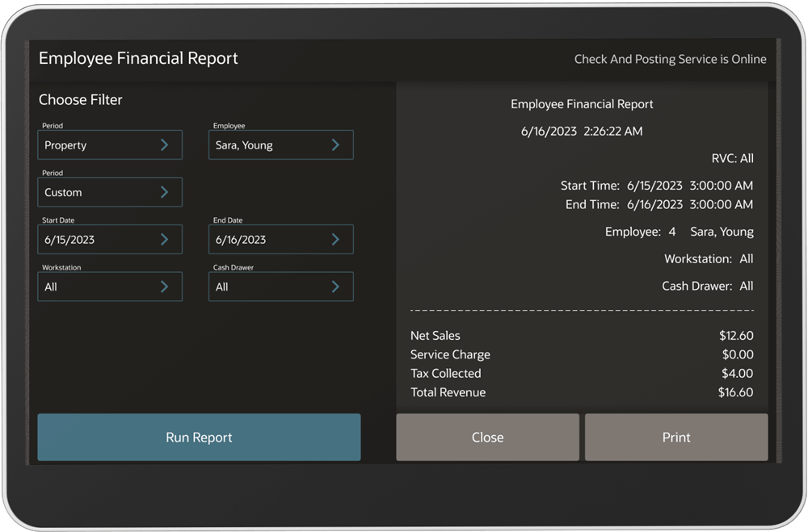Close the Employee Financial Report
The height and width of the screenshot is (532, 808).
[x=487, y=438]
